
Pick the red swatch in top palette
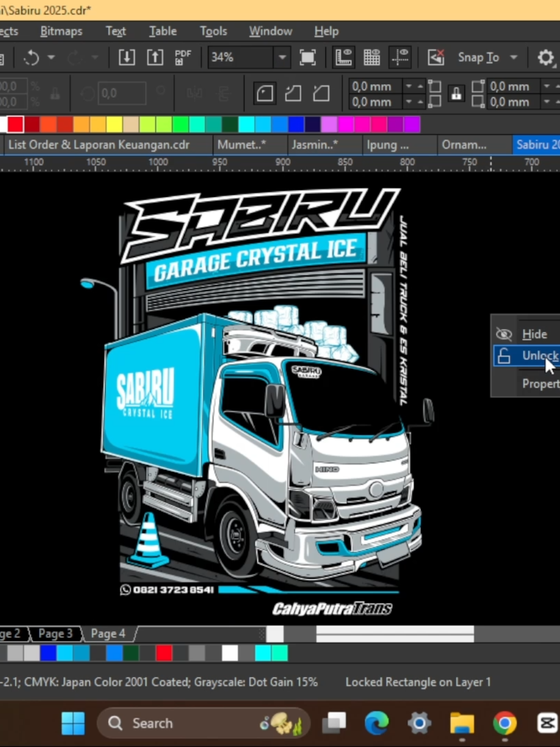16,124
